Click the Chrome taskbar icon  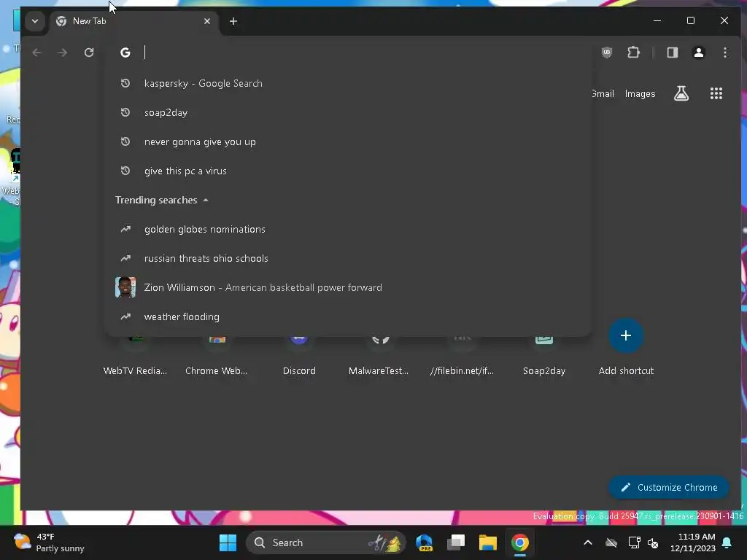point(519,542)
